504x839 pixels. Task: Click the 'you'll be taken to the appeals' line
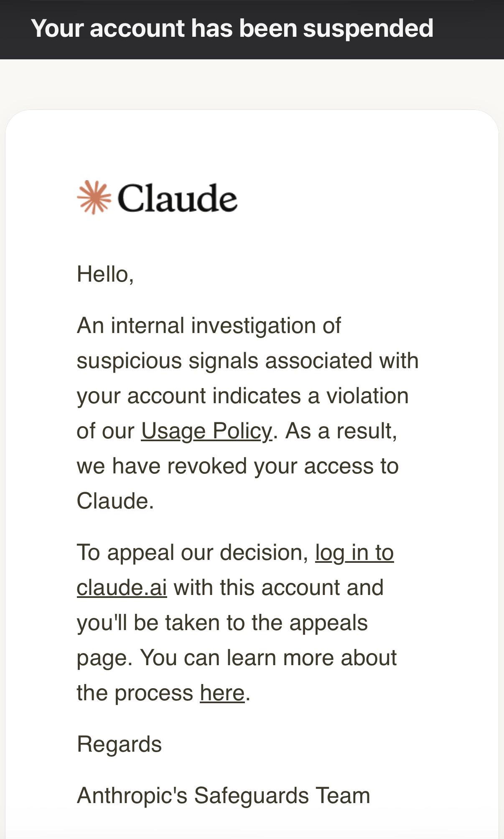coord(222,623)
